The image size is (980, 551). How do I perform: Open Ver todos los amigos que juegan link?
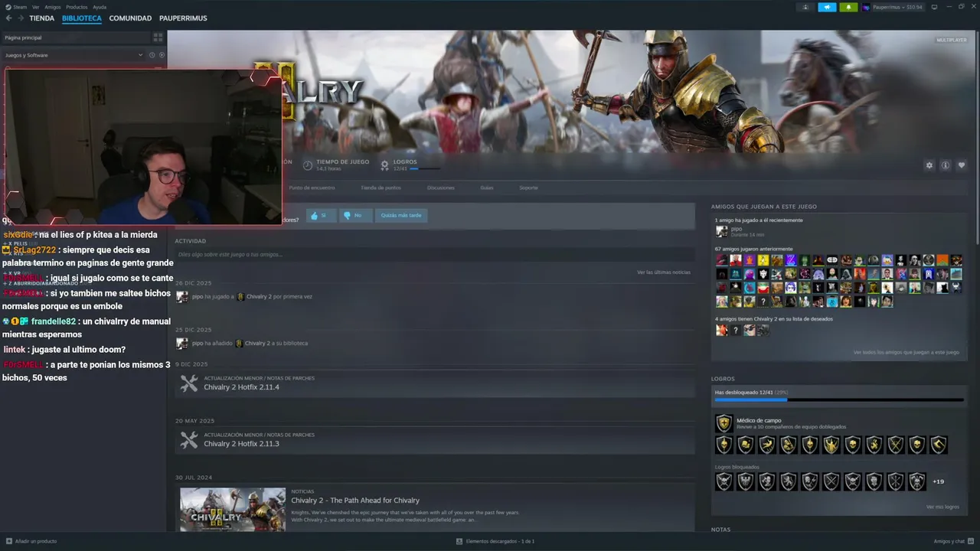coord(906,353)
